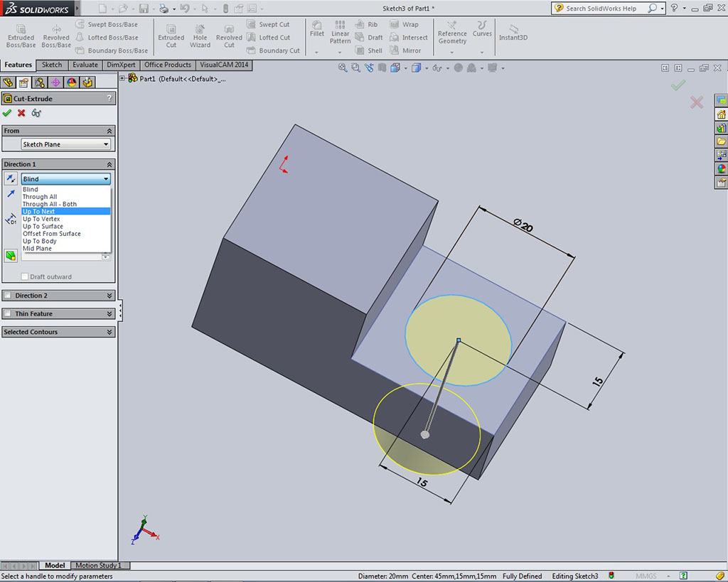Tick the Draft outward checkbox
Viewport: 728px width, 582px height.
25,277
